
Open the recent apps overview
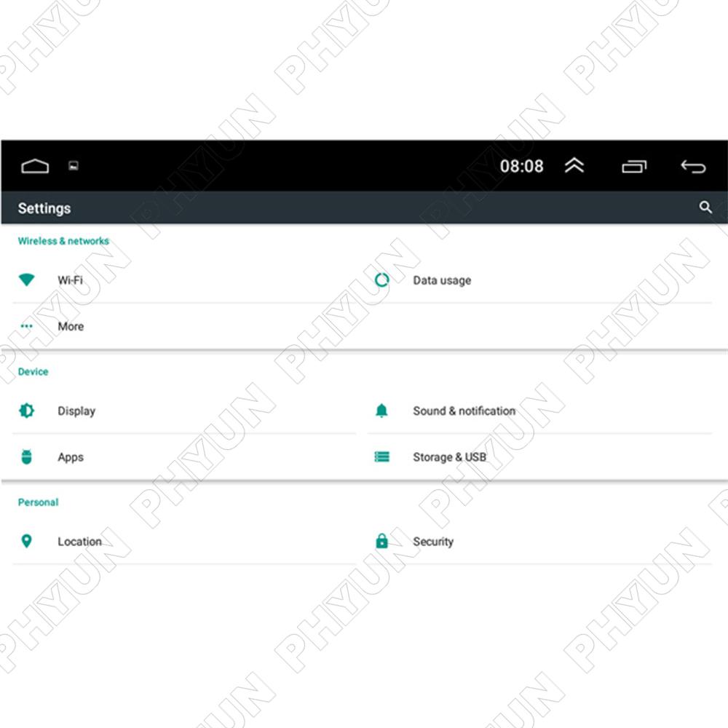[x=634, y=167]
